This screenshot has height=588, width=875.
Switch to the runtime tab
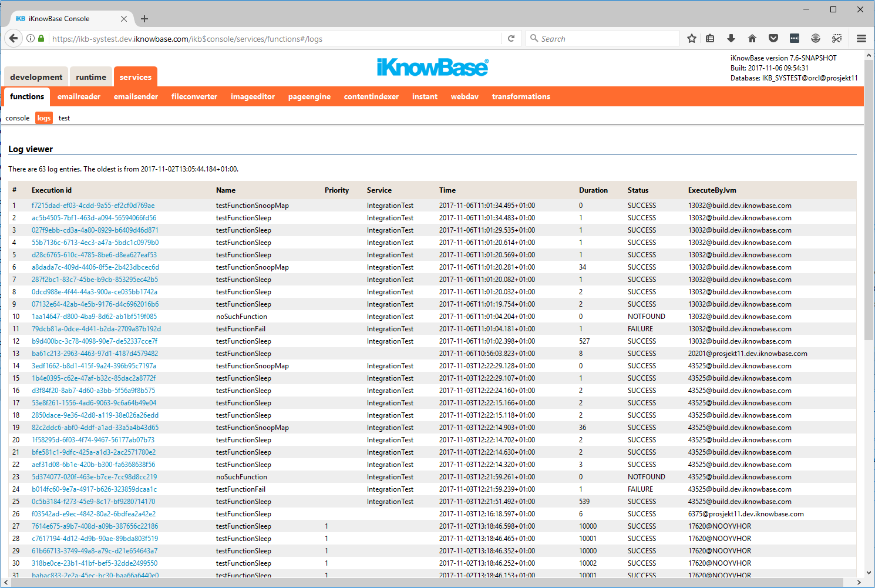(91, 77)
